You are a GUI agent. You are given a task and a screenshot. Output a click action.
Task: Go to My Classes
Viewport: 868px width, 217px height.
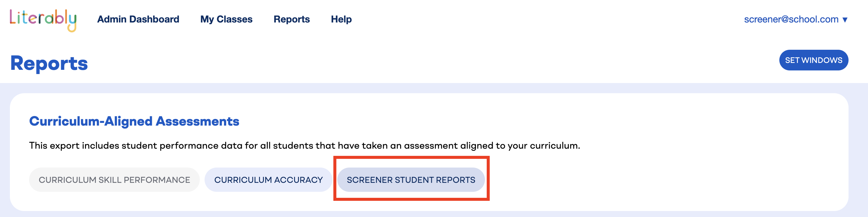click(x=226, y=19)
